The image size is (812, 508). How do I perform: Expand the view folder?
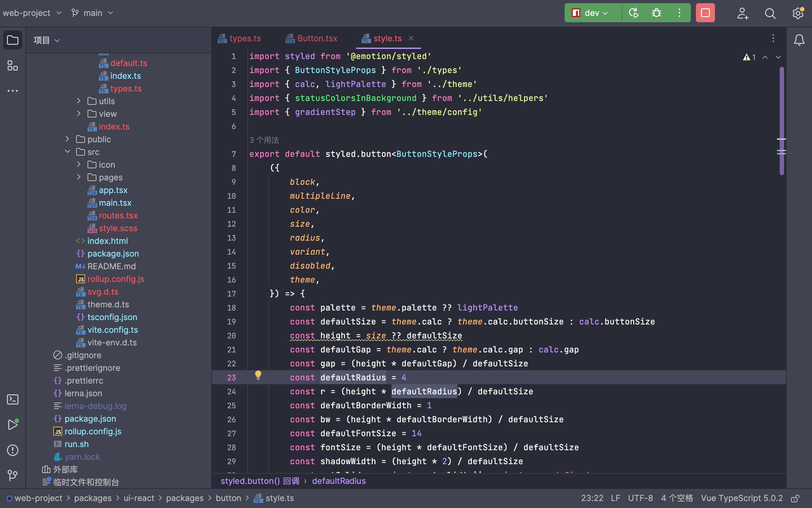click(x=79, y=114)
